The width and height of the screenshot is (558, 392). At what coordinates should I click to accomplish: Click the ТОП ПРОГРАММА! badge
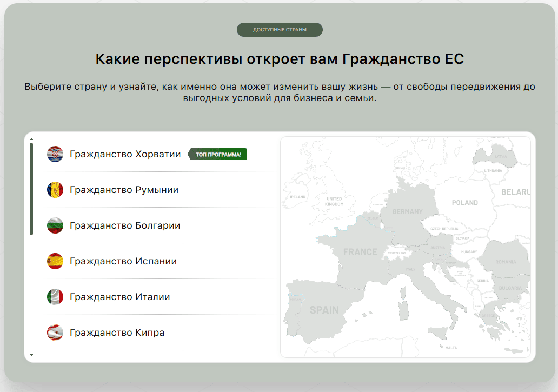(218, 155)
